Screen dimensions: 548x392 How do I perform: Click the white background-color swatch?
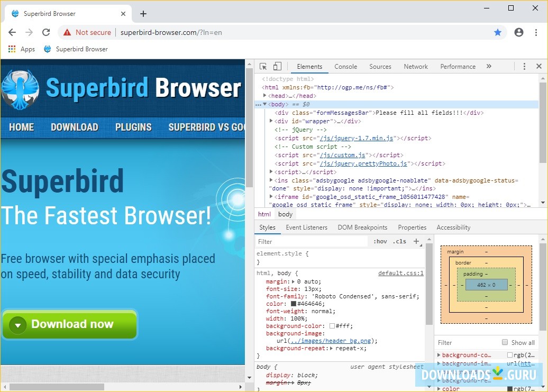pos(332,326)
